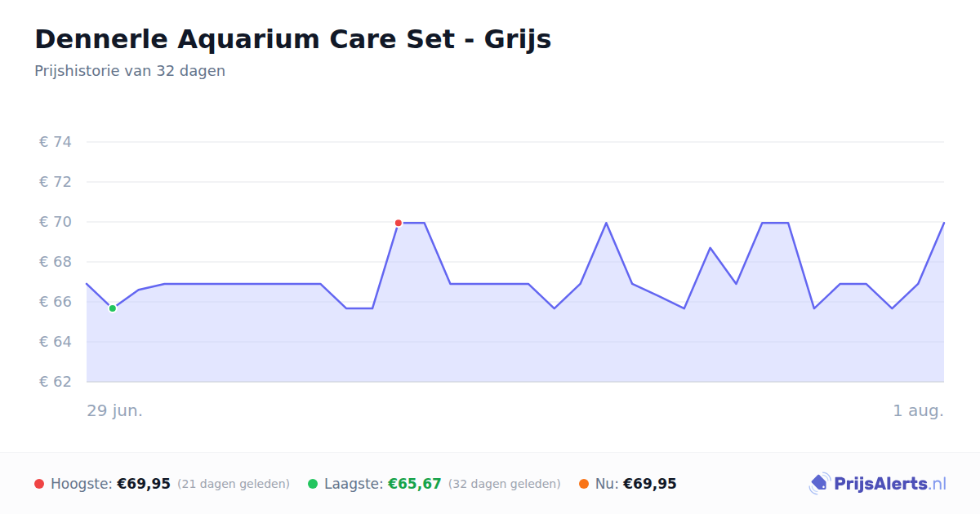Screen dimensions: 980x514
Task: Click the red highest-price dot on chart
Action: tap(399, 223)
